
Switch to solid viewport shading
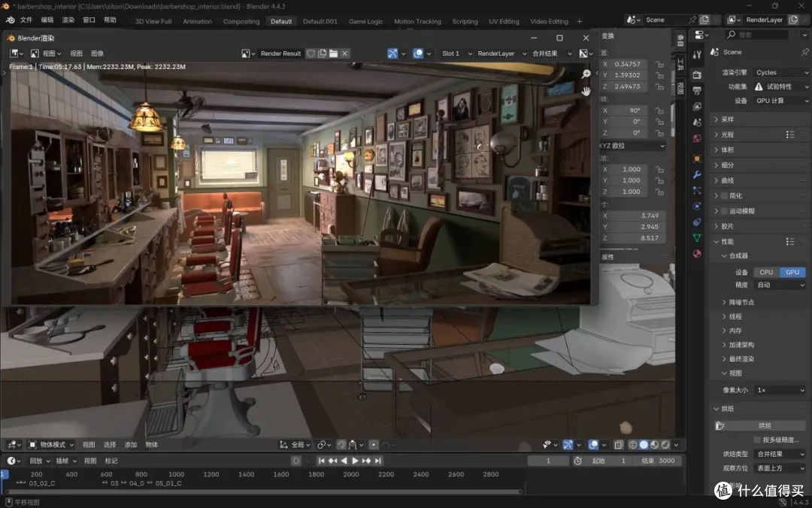coord(644,445)
